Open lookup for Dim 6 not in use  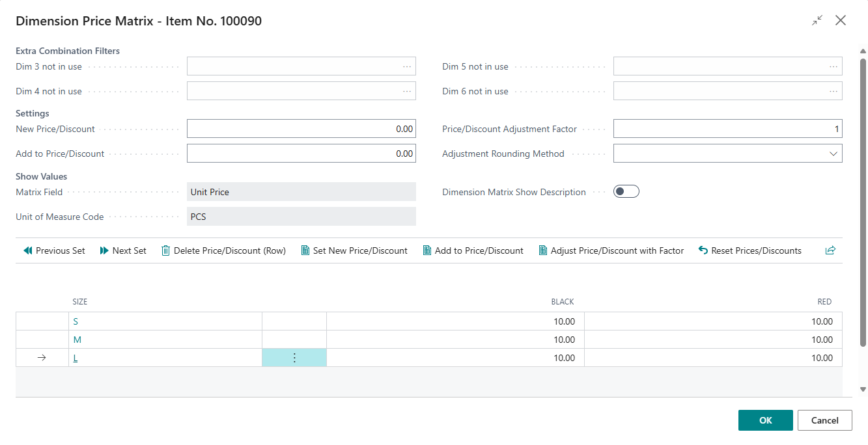tap(833, 91)
